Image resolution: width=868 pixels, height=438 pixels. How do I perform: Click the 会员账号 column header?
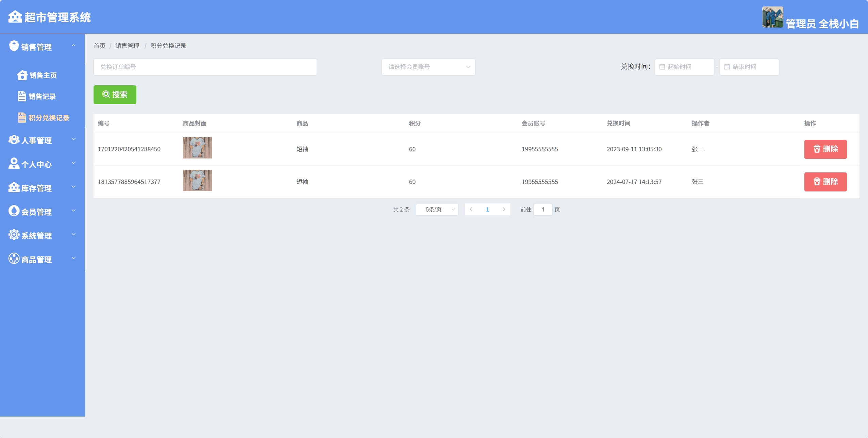pos(533,123)
